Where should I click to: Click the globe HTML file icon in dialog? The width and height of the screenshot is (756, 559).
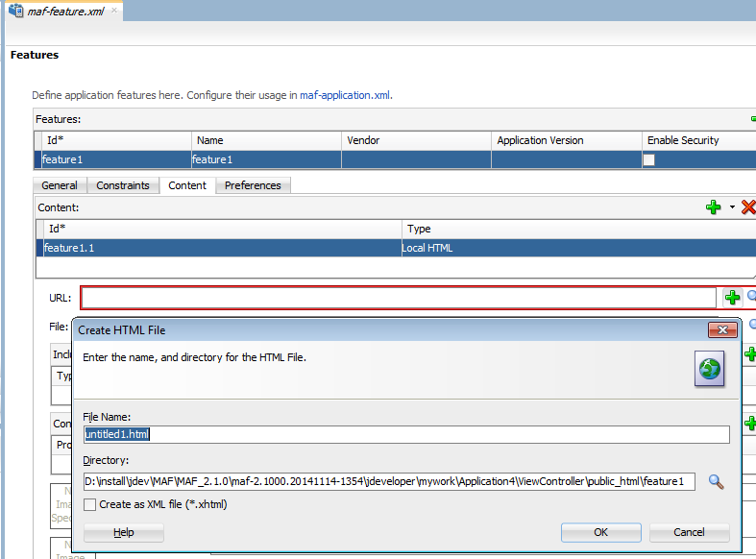(x=709, y=369)
